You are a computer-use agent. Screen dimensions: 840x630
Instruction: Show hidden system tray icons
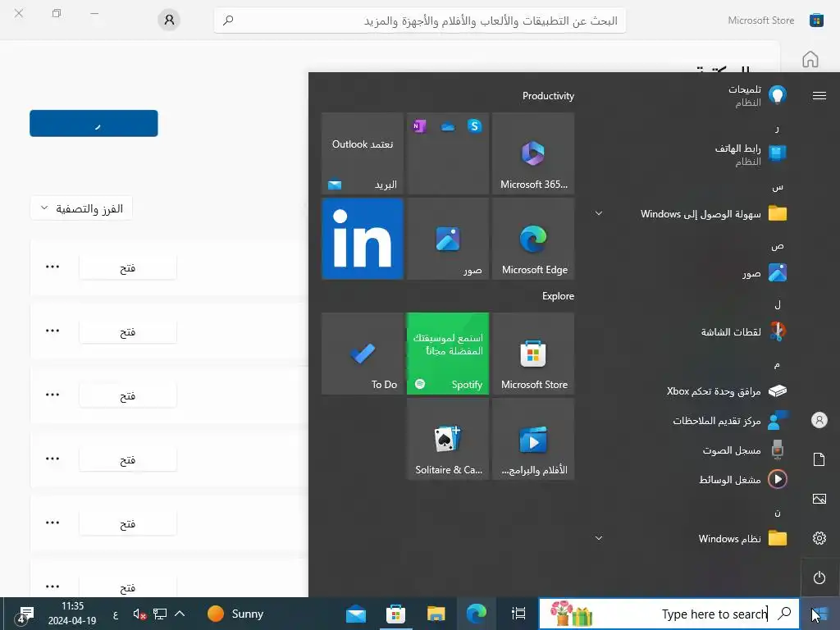point(180,614)
